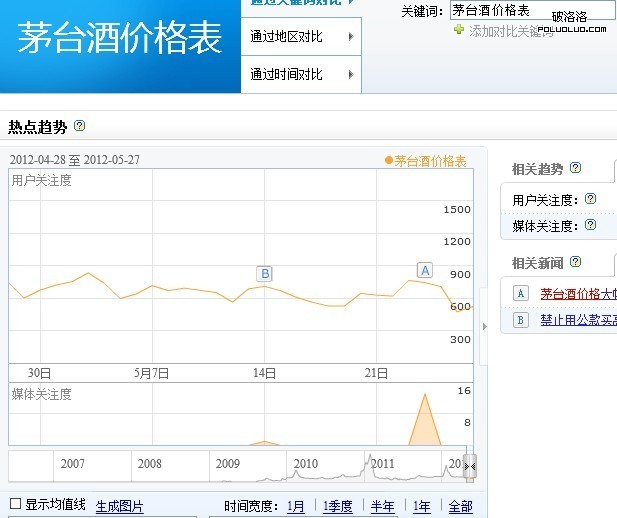
Task: Click the A icon in the related news list
Action: tap(520, 293)
